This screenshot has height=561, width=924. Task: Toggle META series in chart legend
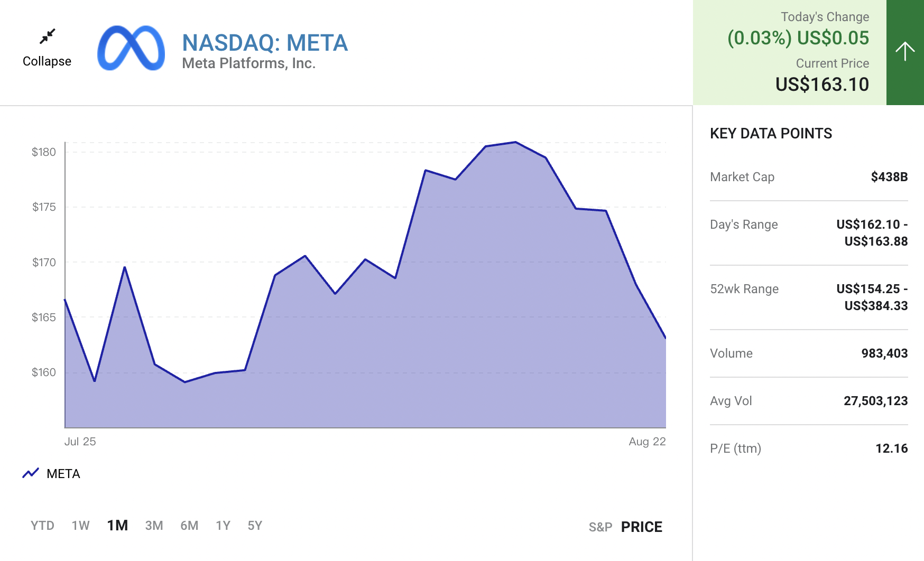click(63, 474)
